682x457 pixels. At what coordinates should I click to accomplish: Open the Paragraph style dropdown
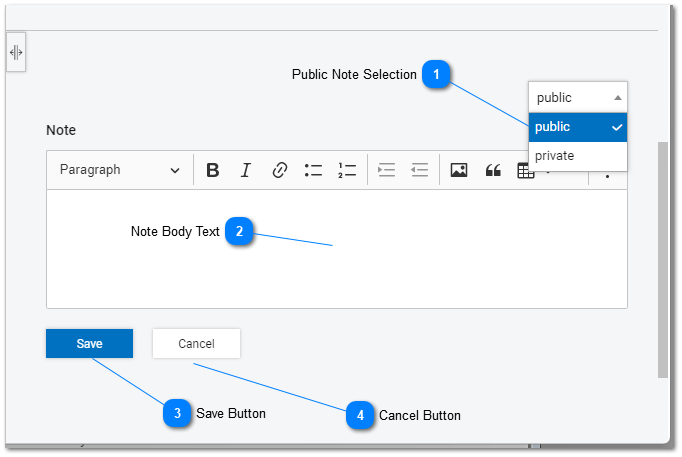point(120,170)
